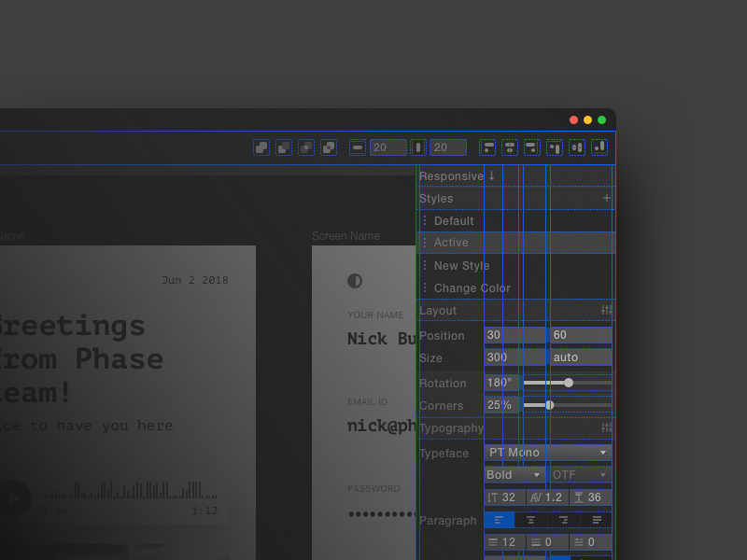Edit Position X field showing 30
747x560 pixels.
tap(515, 335)
